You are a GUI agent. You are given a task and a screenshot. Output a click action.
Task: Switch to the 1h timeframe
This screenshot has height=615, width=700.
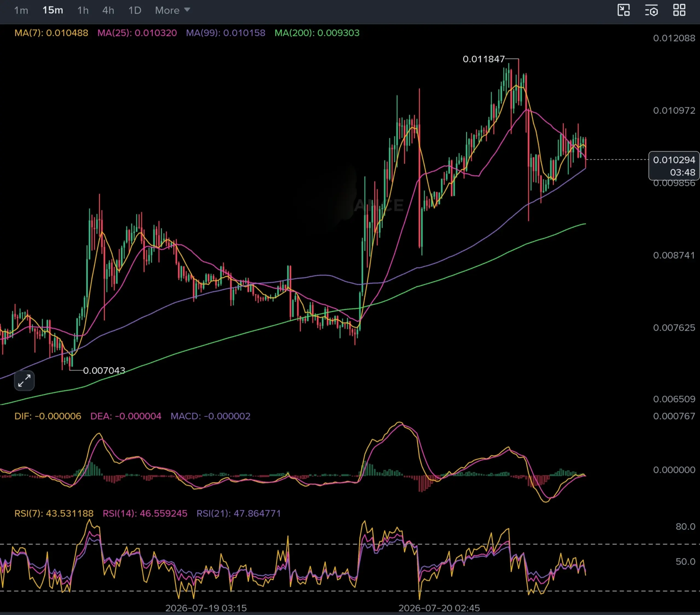point(83,10)
